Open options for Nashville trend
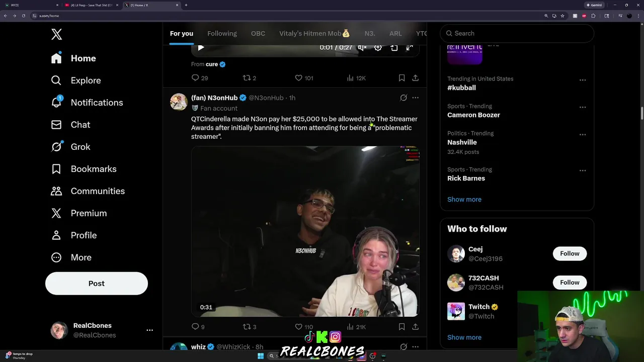 pyautogui.click(x=583, y=134)
